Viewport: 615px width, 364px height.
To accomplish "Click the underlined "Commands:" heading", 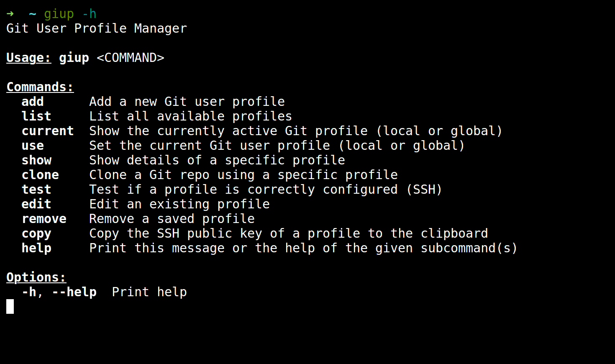I will [40, 87].
